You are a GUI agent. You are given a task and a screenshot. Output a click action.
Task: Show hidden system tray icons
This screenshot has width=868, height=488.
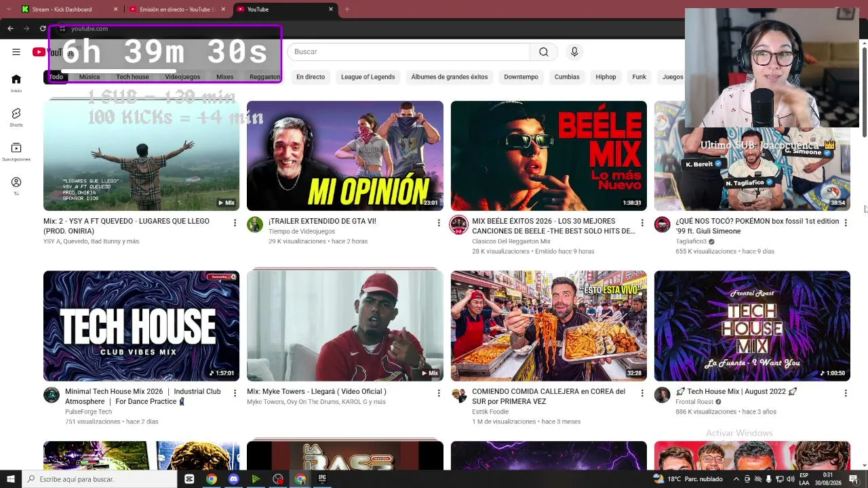pos(736,479)
